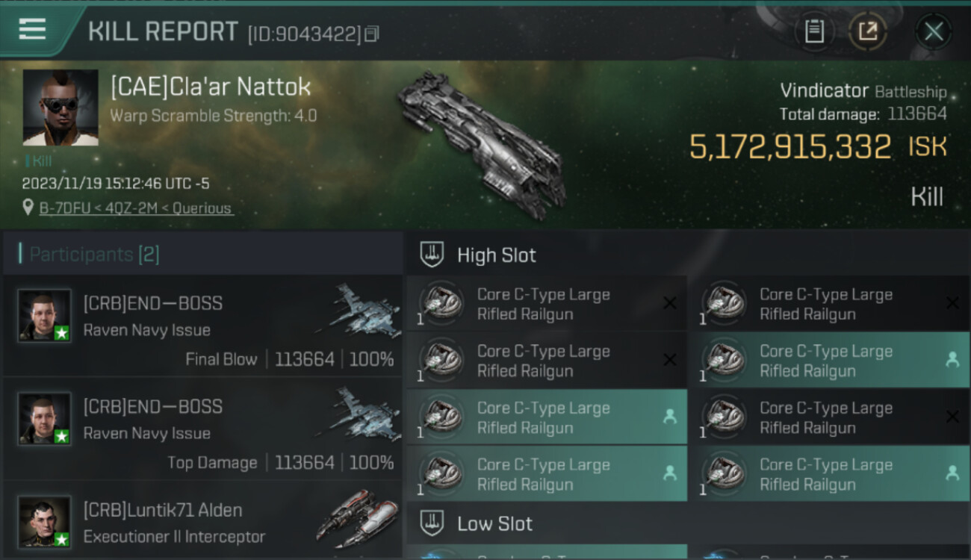Open Luntik71 Alden's portrait
This screenshot has width=971, height=560.
[45, 521]
